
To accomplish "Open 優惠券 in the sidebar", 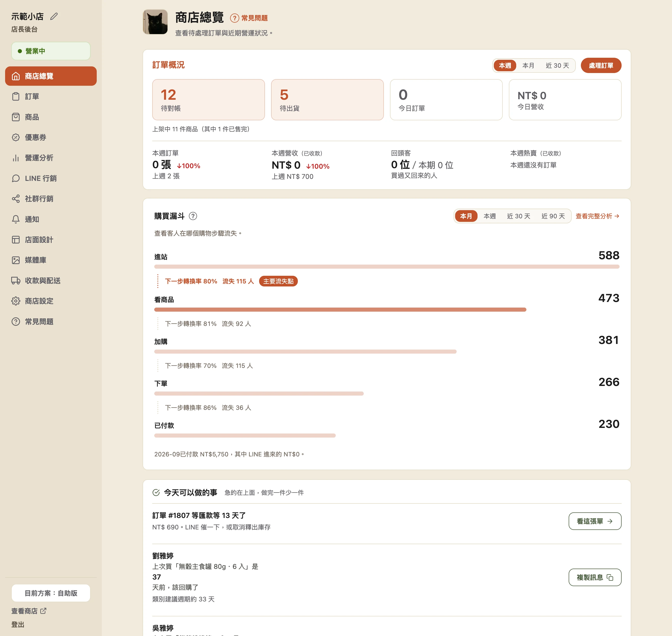I will point(51,137).
